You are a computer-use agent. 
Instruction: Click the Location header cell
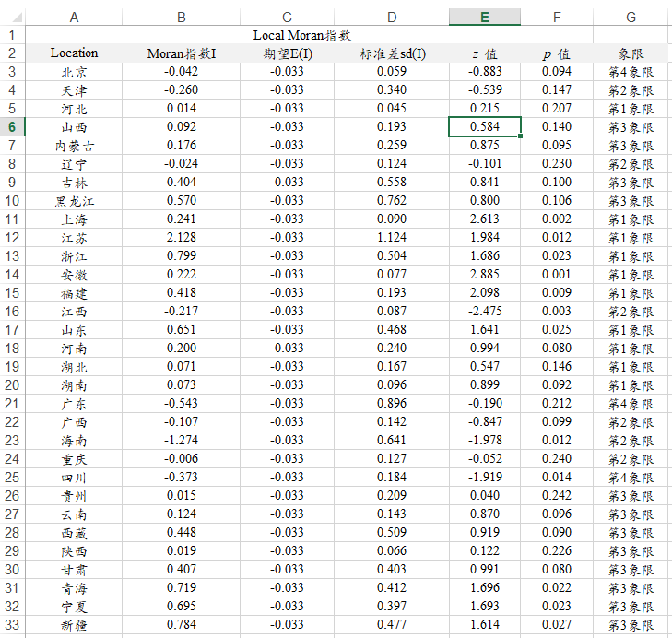tap(74, 53)
